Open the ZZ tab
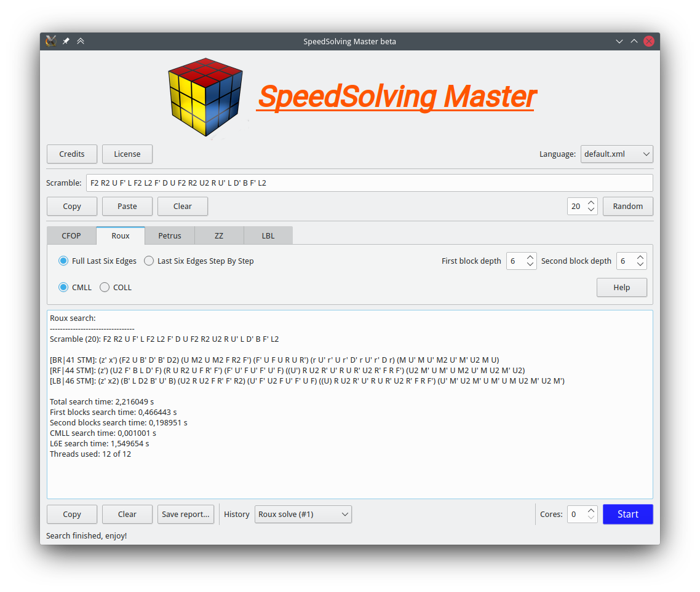 click(x=219, y=235)
